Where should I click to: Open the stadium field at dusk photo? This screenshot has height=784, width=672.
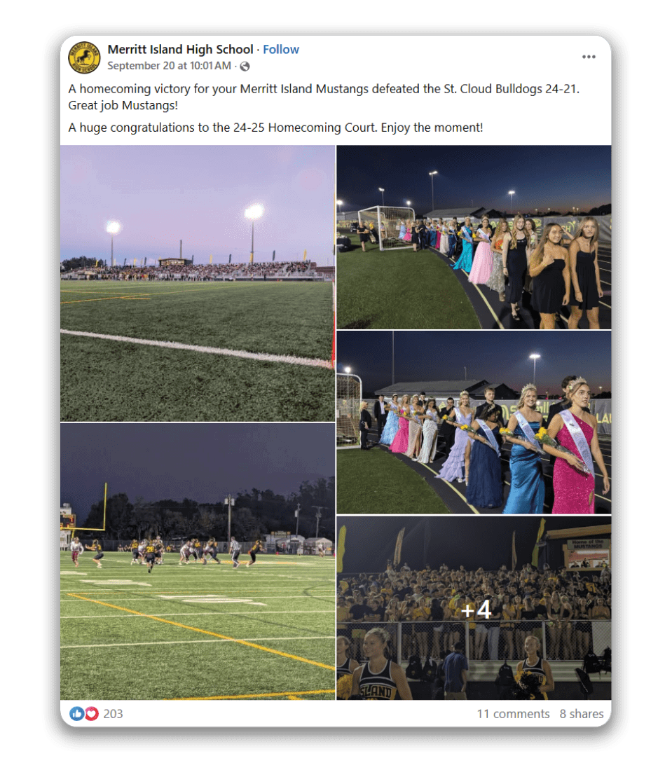pyautogui.click(x=198, y=284)
